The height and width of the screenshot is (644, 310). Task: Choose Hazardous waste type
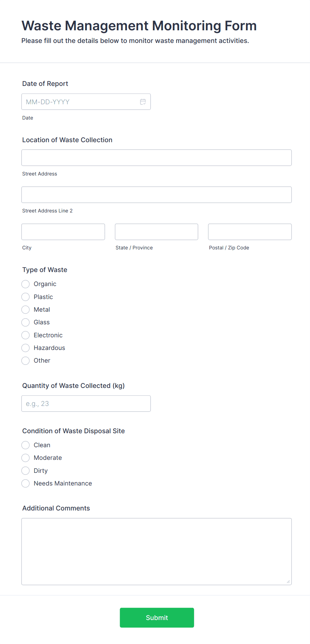tap(26, 348)
